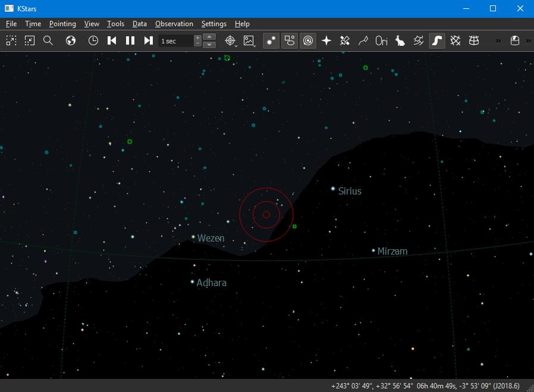The height and width of the screenshot is (392, 534).
Task: Maximize the KStars window
Action: tap(493, 8)
